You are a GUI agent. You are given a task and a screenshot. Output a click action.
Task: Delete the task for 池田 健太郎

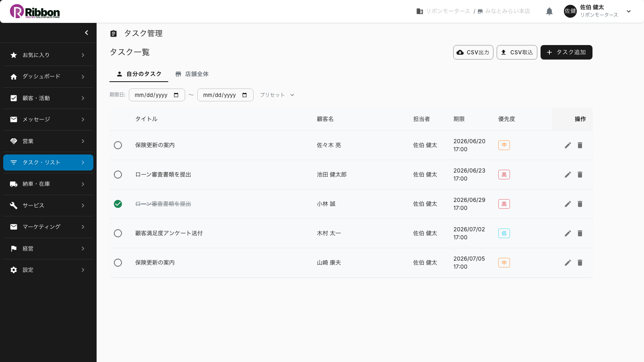[580, 175]
